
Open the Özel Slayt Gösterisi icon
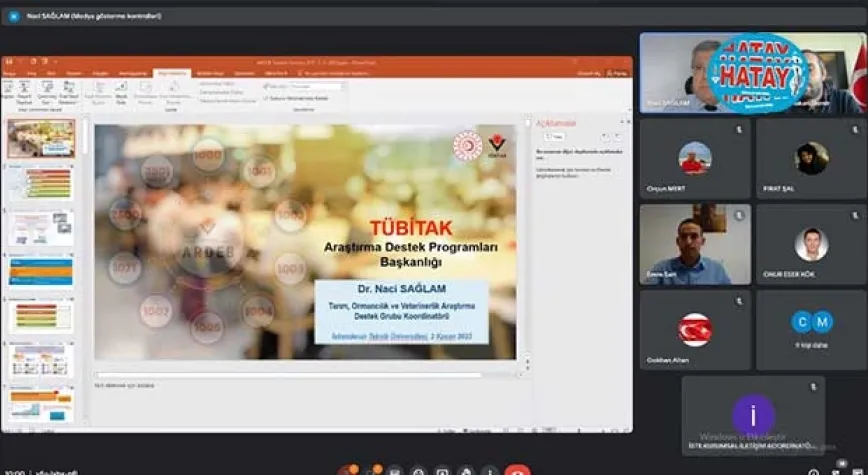(68, 92)
